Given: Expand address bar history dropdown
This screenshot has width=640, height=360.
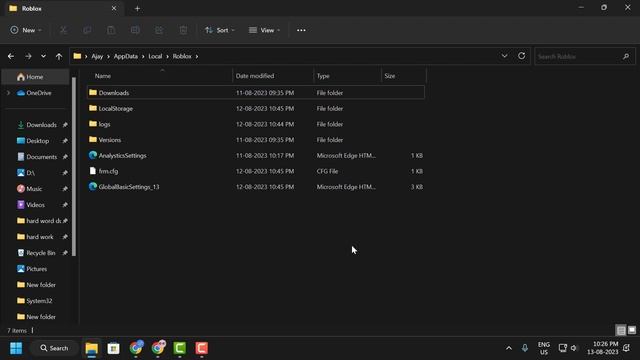Looking at the screenshot, I should click(504, 56).
